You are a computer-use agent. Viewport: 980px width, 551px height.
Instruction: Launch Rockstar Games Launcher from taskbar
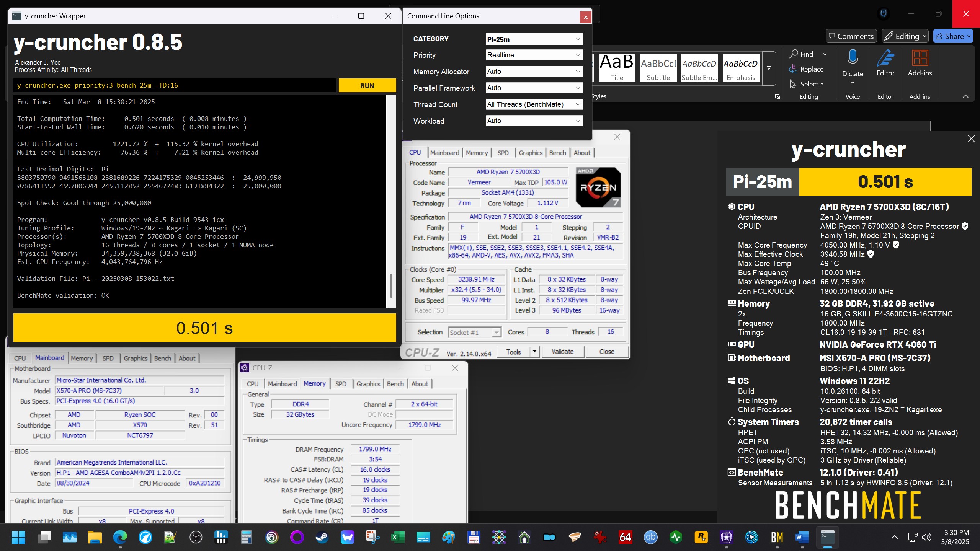pyautogui.click(x=701, y=538)
